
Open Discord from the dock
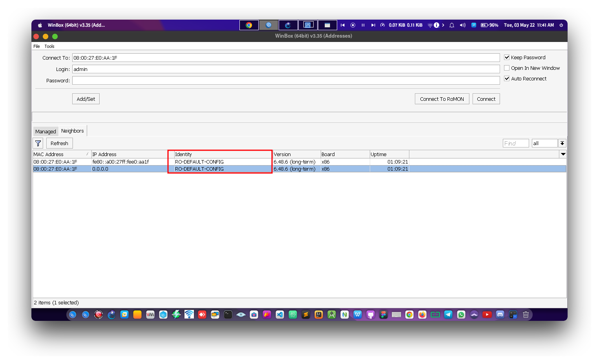[x=500, y=314]
